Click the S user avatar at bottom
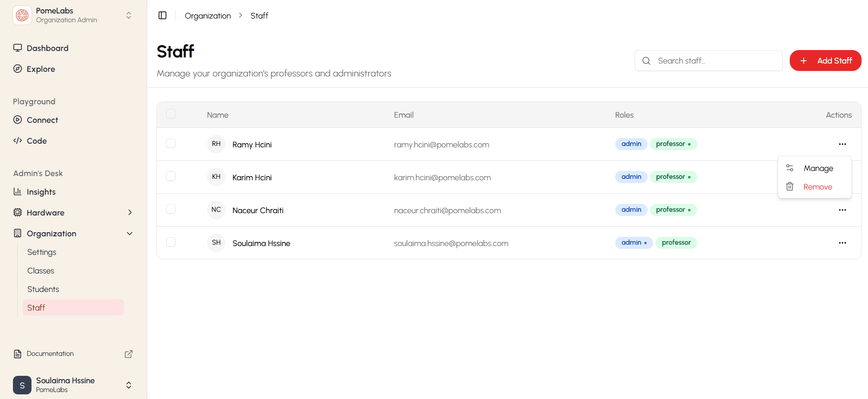The height and width of the screenshot is (399, 868). coord(22,385)
